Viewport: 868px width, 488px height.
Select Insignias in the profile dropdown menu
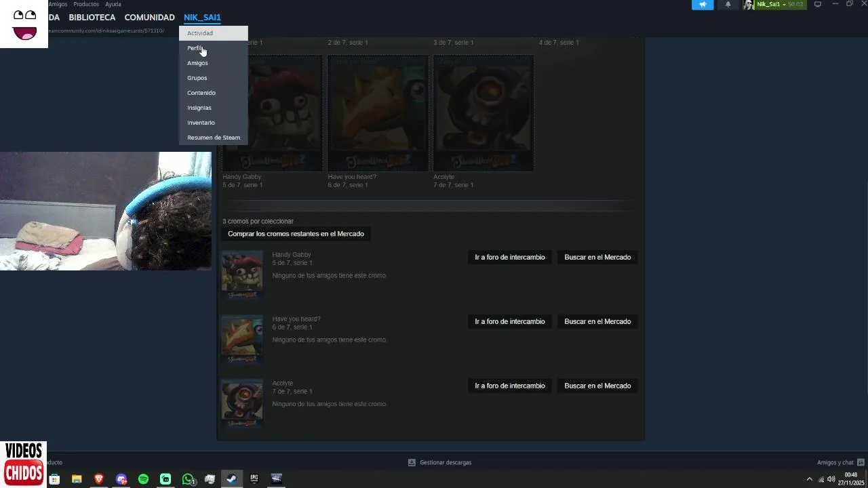click(214, 108)
